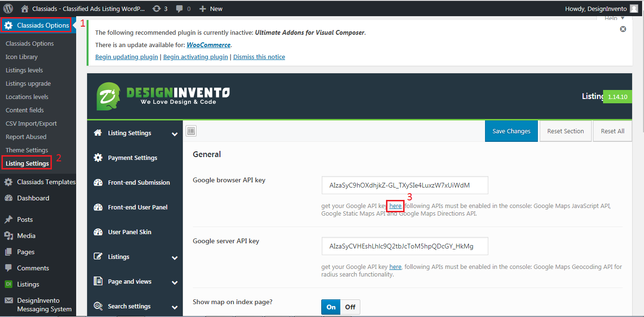Click the Payment Settings gear icon
Screen dimensions: 644x317
pyautogui.click(x=98, y=158)
